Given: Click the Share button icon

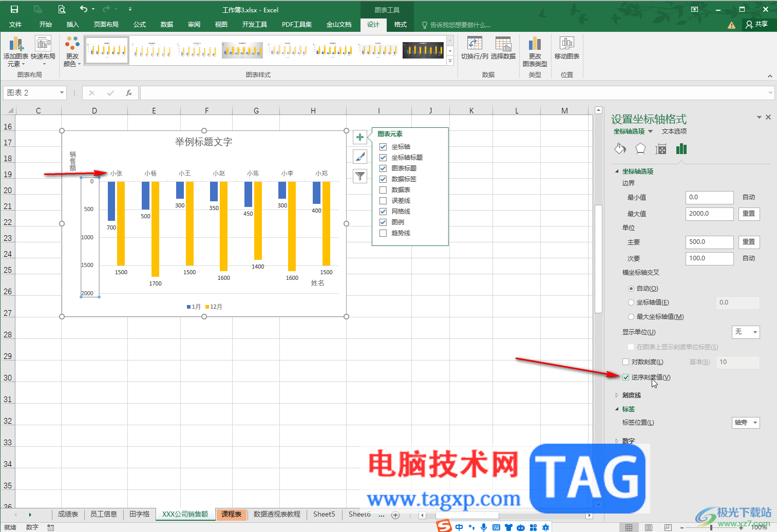Looking at the screenshot, I should coord(757,24).
